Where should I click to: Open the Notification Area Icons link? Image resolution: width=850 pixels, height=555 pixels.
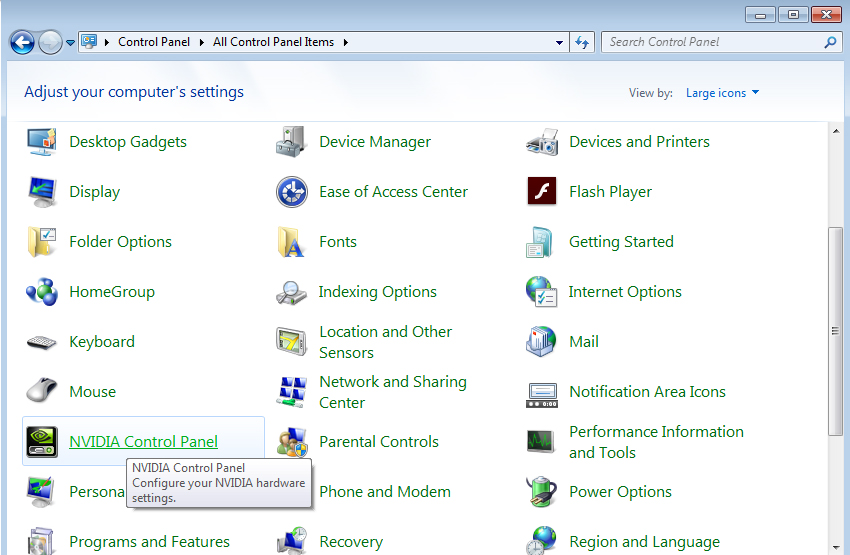coord(647,392)
